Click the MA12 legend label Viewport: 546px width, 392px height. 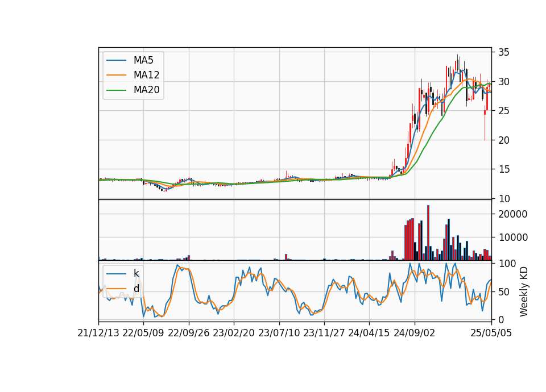[146, 75]
